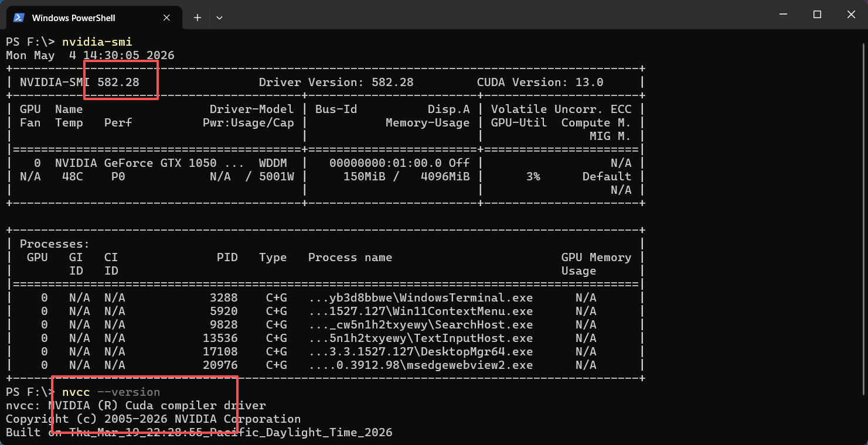Click PID '17108' in process list

[x=220, y=351]
